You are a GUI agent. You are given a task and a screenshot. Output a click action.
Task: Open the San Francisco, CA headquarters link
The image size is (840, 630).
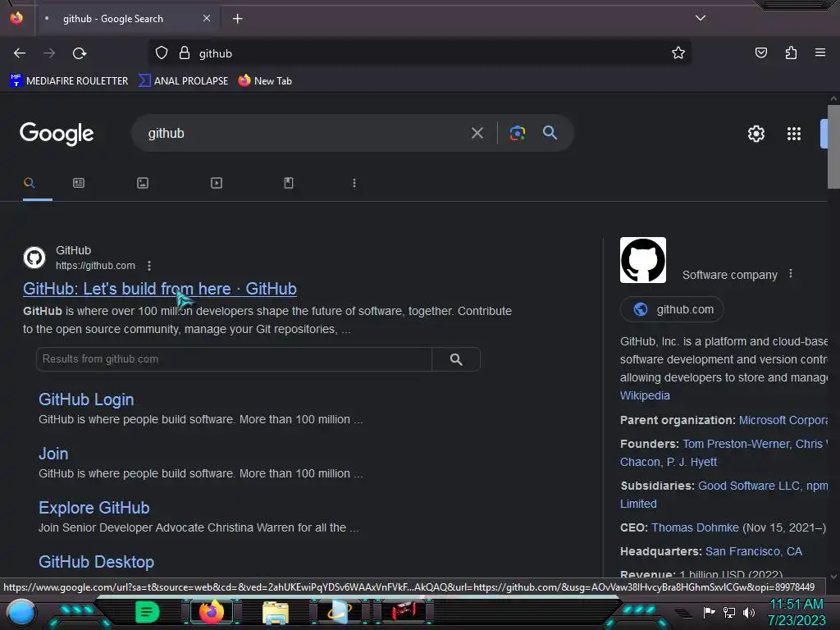(x=754, y=551)
